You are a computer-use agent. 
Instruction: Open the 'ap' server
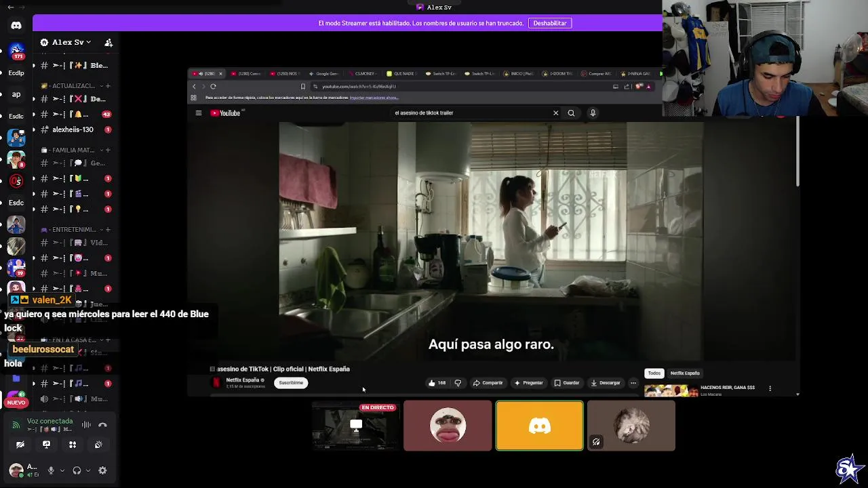pyautogui.click(x=16, y=94)
